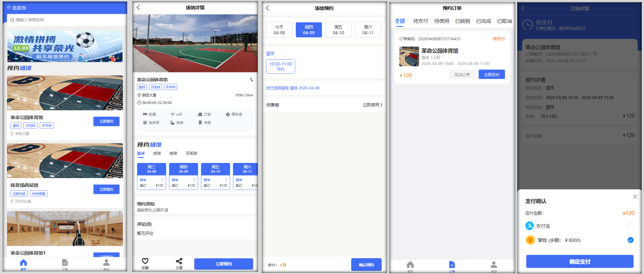
Task: Tap the 华悦大厦 address on the home card
Action: (x=22, y=134)
